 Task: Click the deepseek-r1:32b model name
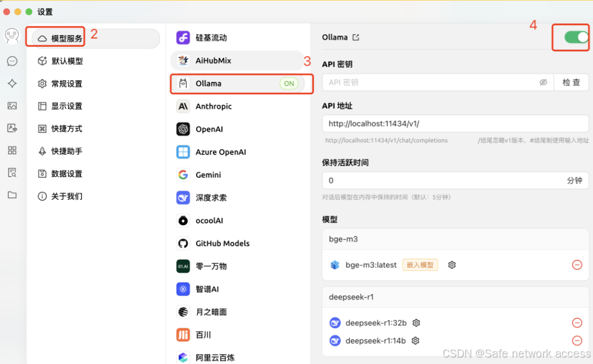point(376,323)
